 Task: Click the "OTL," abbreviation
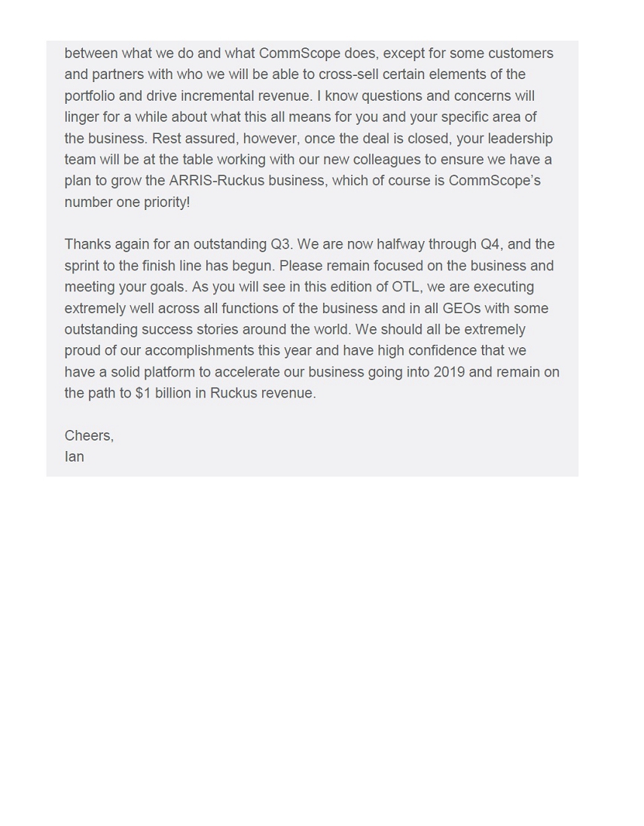click(407, 287)
